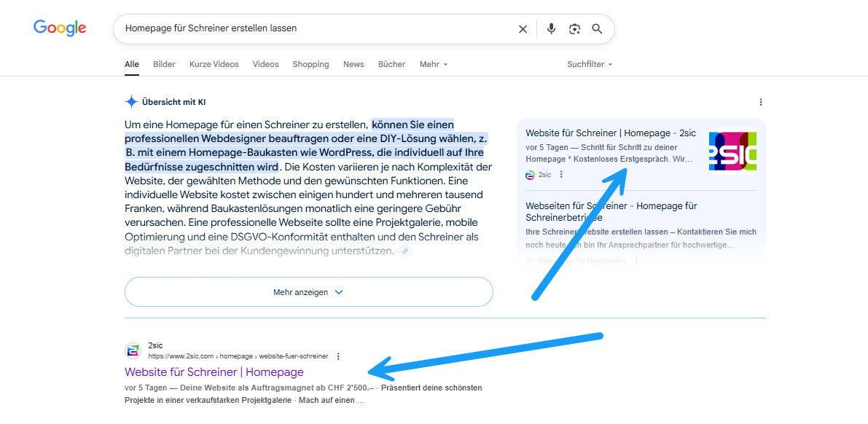Open AI overview three-dot options menu

pyautogui.click(x=761, y=102)
